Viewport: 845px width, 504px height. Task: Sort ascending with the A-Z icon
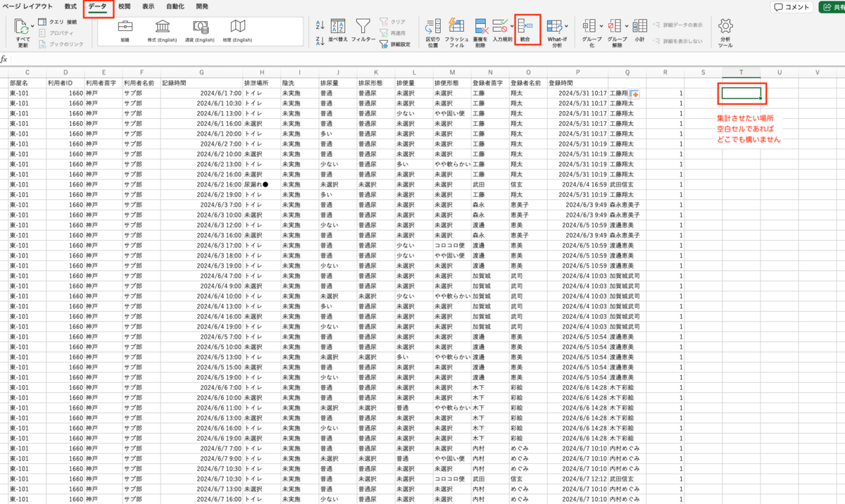tap(320, 25)
